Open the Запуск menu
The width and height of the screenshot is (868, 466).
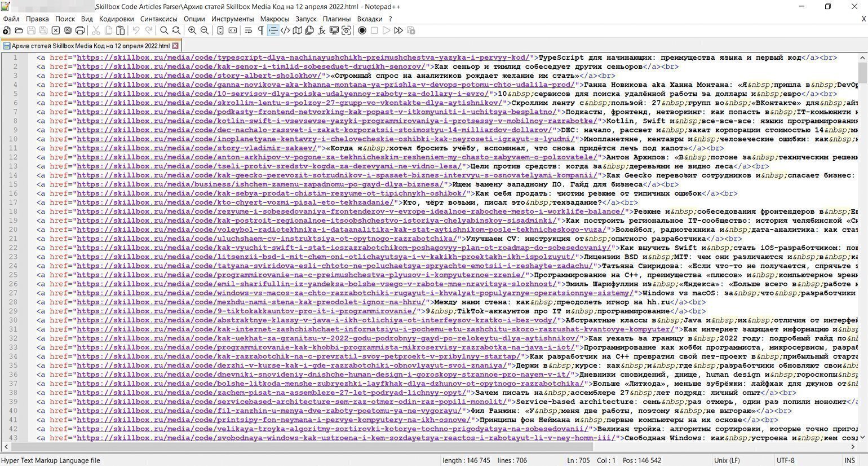click(306, 19)
